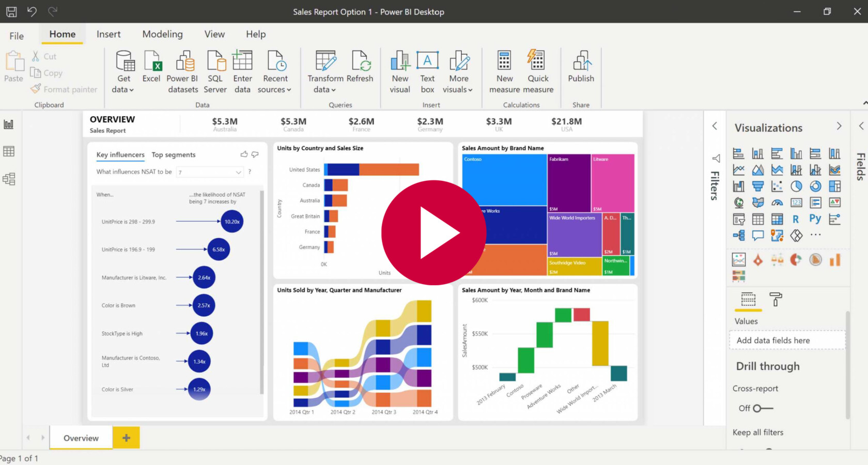
Task: Collapse the Visualizations pane chevron
Action: click(839, 126)
